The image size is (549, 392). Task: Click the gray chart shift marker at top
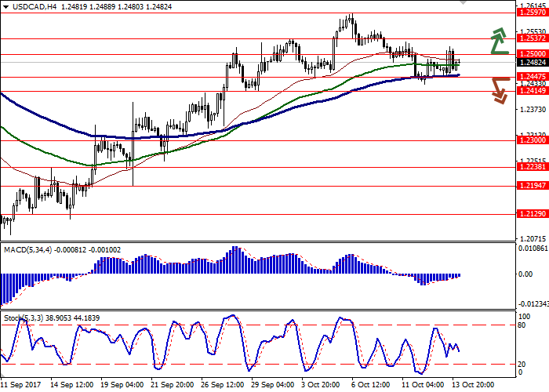[x=464, y=2]
